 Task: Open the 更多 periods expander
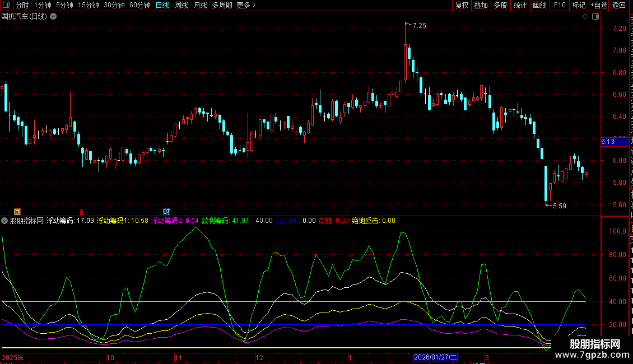pos(245,5)
